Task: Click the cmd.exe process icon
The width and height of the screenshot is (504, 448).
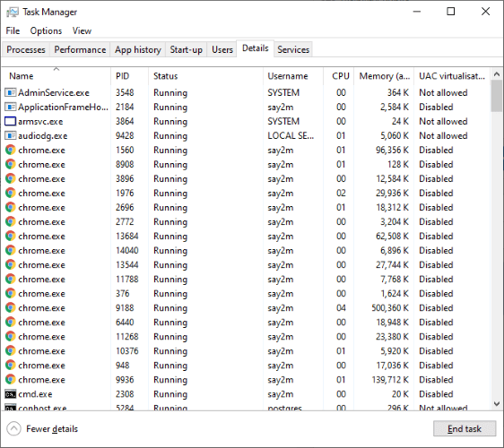Action: click(x=10, y=394)
